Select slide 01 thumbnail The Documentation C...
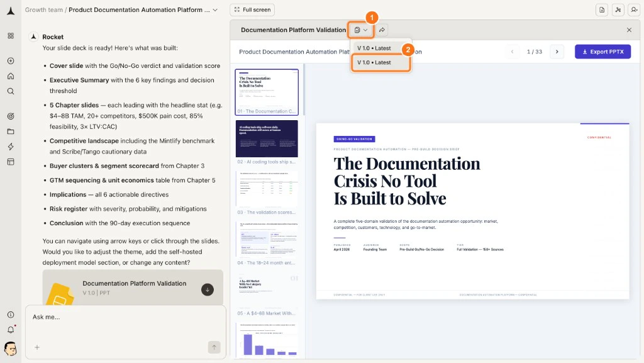The image size is (644, 363). pos(267,92)
